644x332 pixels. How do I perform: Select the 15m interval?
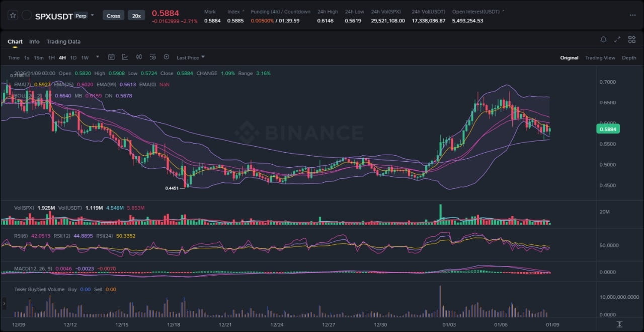[x=38, y=58]
